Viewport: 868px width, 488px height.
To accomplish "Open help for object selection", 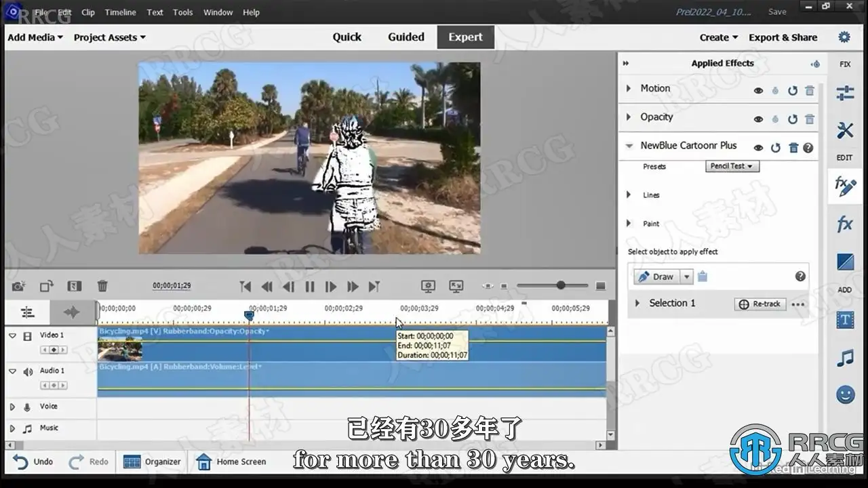I will pos(800,276).
